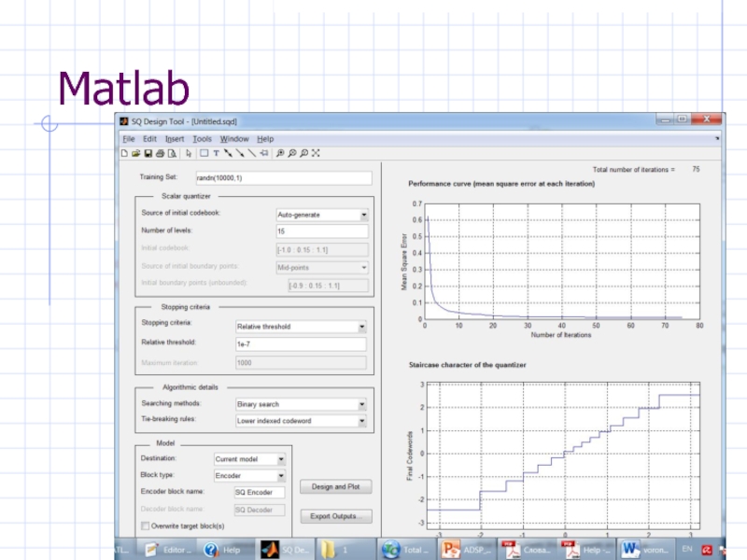Open the Tools menu
The image size is (747, 560).
[202, 139]
